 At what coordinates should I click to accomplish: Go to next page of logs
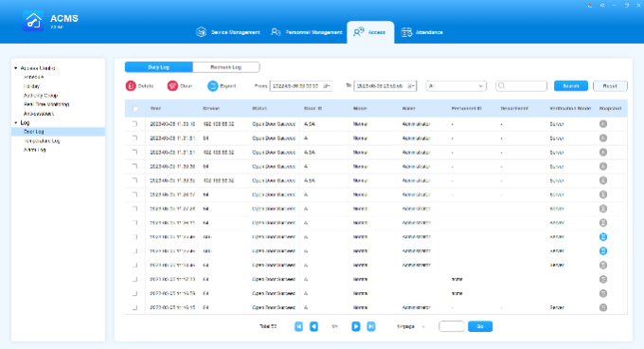(356, 326)
